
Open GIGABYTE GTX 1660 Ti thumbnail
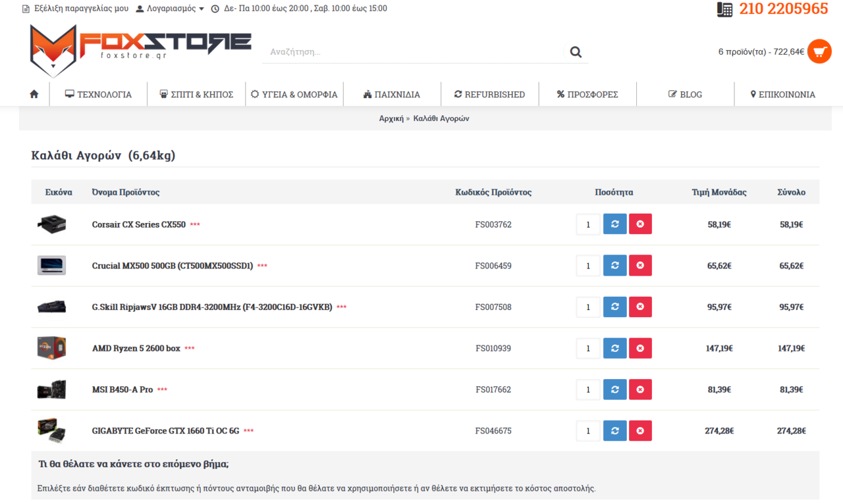51,430
